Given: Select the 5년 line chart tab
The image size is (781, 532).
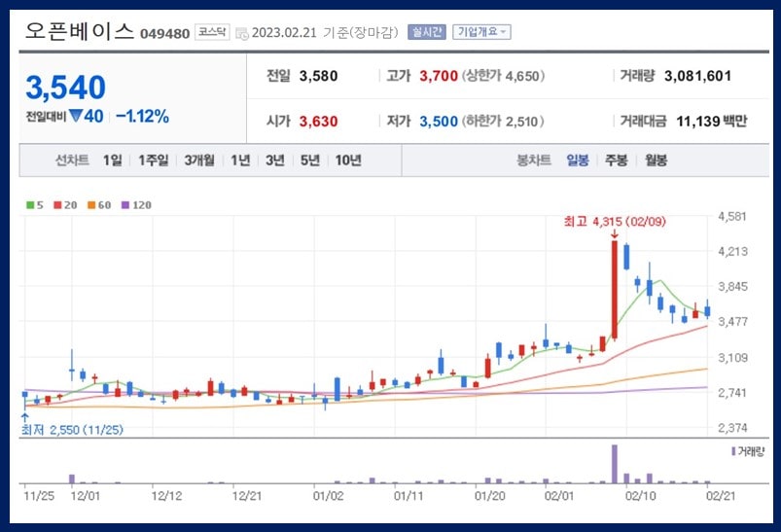Looking at the screenshot, I should 310,160.
